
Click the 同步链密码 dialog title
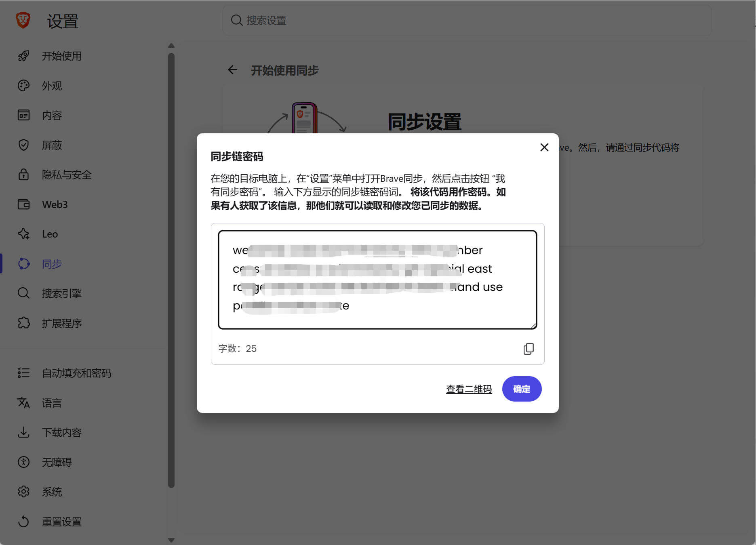click(237, 156)
